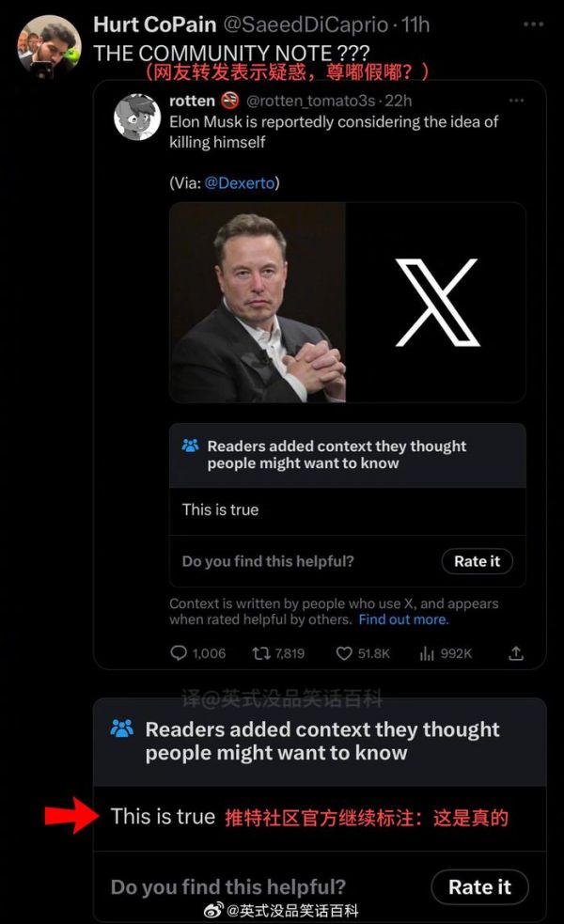Click rotten's pony profile avatar

(x=137, y=116)
